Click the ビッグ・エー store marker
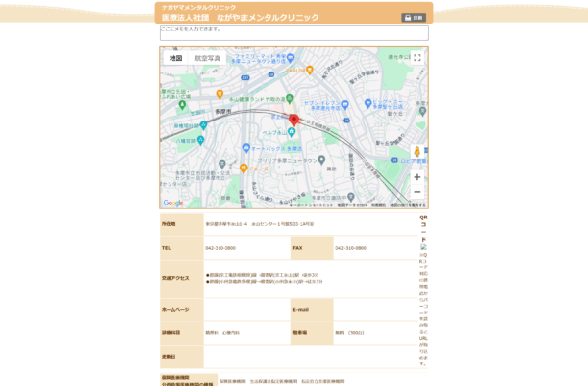 (x=367, y=102)
